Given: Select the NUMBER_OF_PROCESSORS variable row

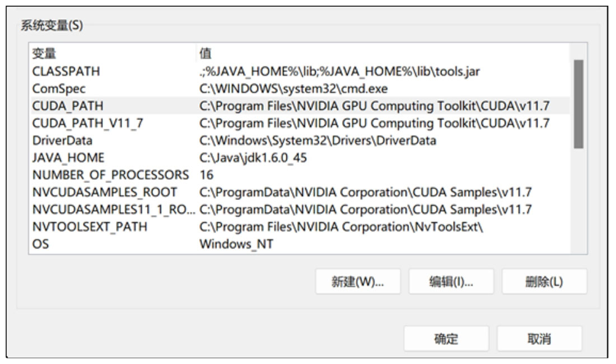Looking at the screenshot, I should [300, 175].
